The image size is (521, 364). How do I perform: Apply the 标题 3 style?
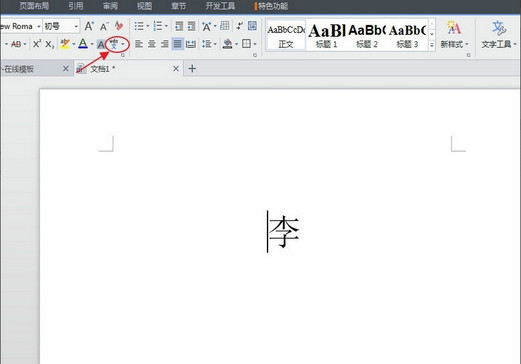(x=407, y=35)
